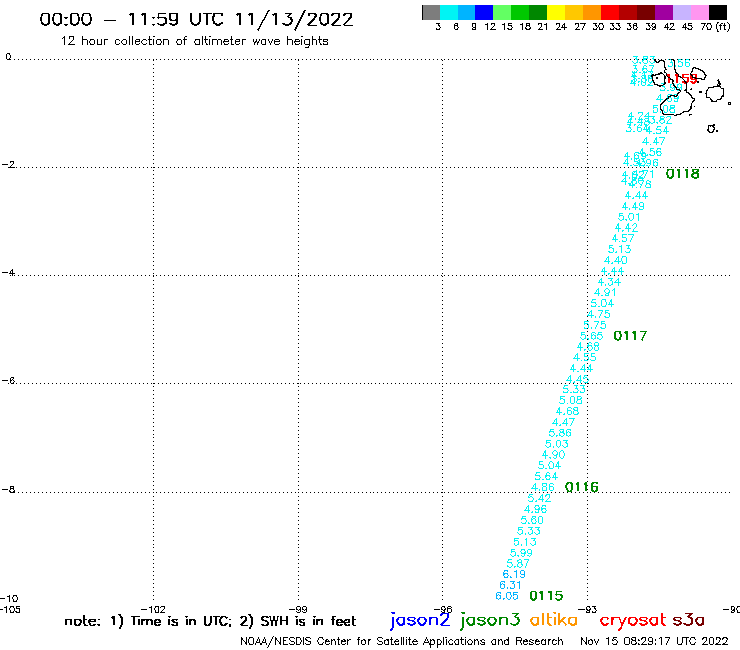
Task: Click the note about UTC and SWH feet
Action: coord(210,621)
